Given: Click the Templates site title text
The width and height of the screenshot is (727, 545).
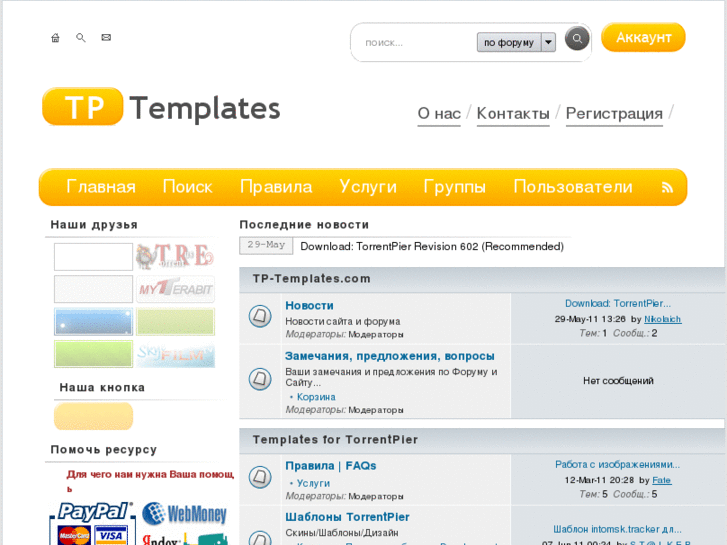Looking at the screenshot, I should pyautogui.click(x=204, y=108).
